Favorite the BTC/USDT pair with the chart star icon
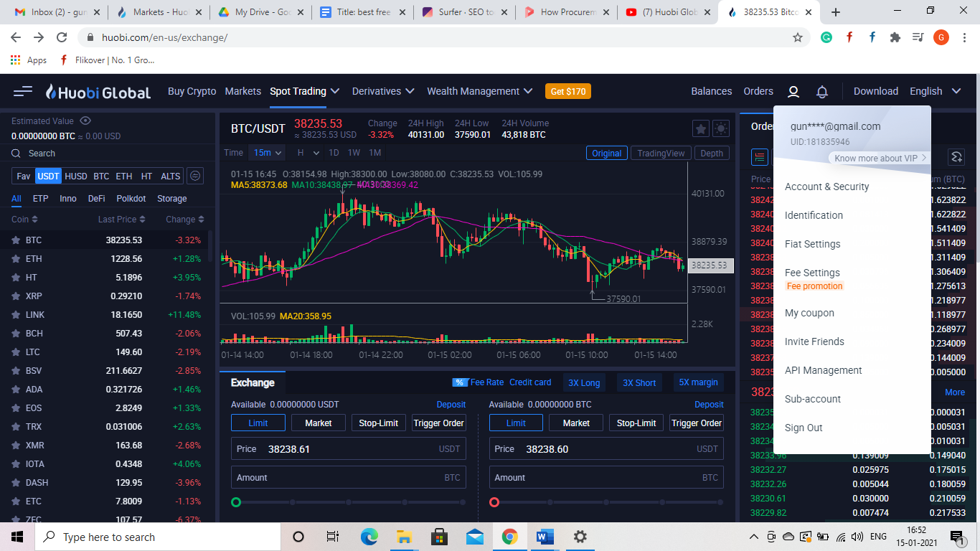This screenshot has width=980, height=551. (701, 129)
